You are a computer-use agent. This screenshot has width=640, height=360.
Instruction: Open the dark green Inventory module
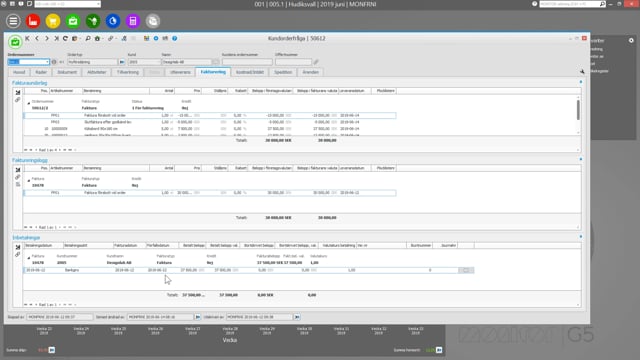tap(93, 21)
